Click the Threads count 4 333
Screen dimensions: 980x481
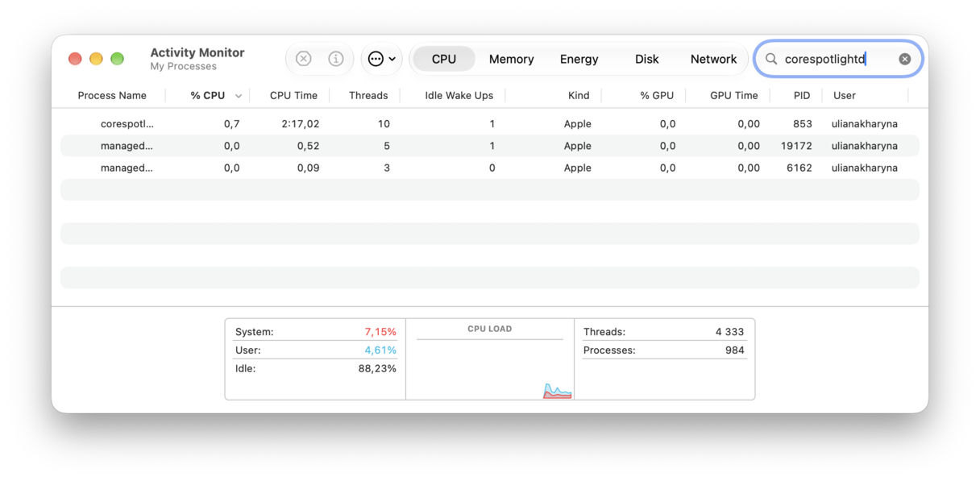730,332
